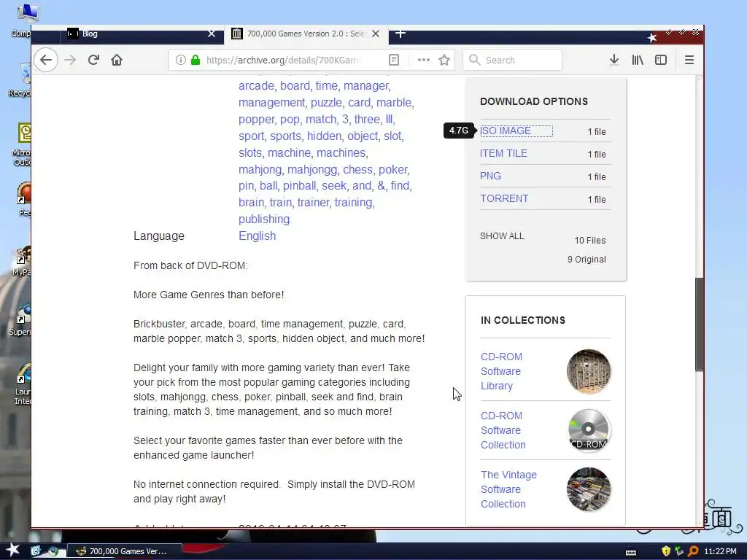Open the ITEM TILE download link
Image resolution: width=747 pixels, height=560 pixels.
[503, 153]
